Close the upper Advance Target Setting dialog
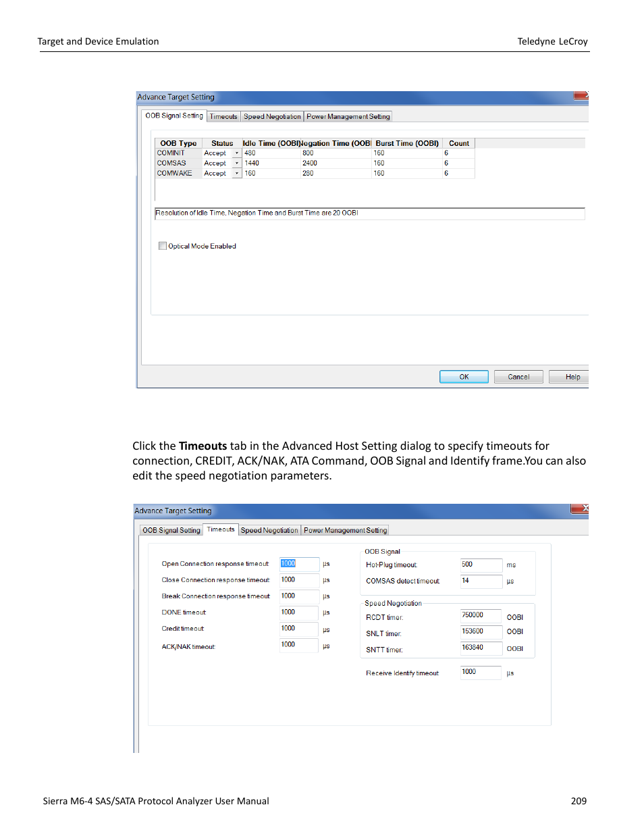The image size is (644, 834). click(x=581, y=96)
